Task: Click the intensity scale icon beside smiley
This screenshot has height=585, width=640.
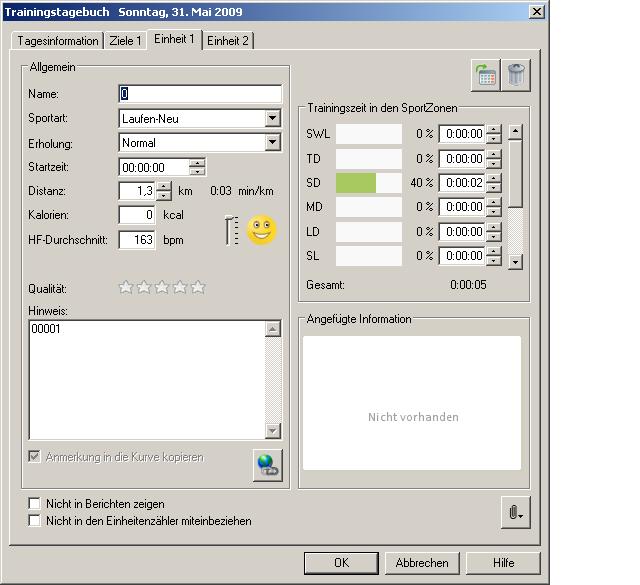Action: tap(231, 231)
